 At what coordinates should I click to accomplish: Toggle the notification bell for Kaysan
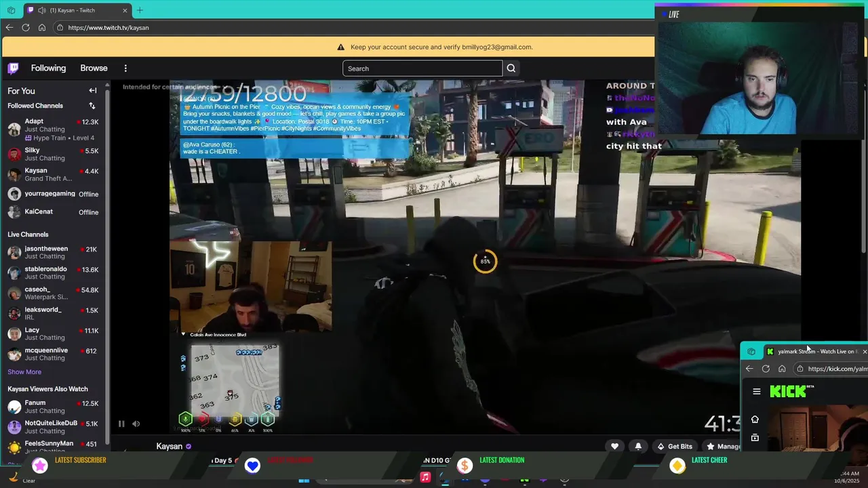point(638,446)
